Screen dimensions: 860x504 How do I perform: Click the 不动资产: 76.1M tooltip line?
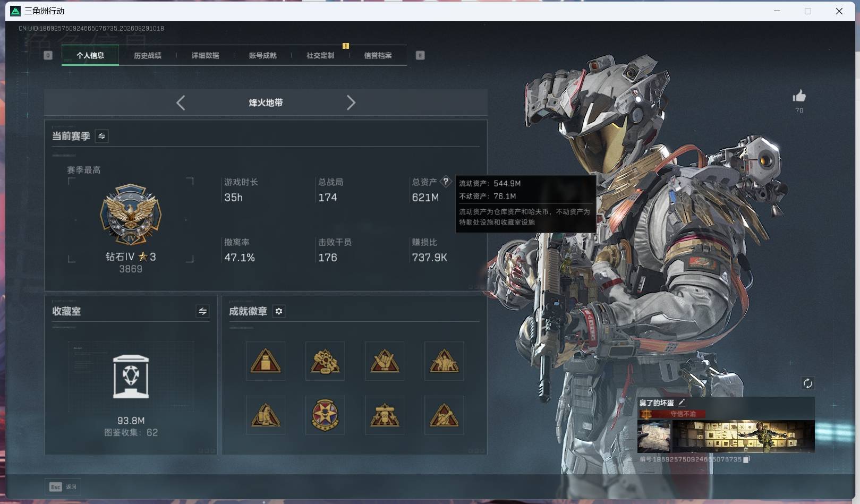(x=488, y=197)
